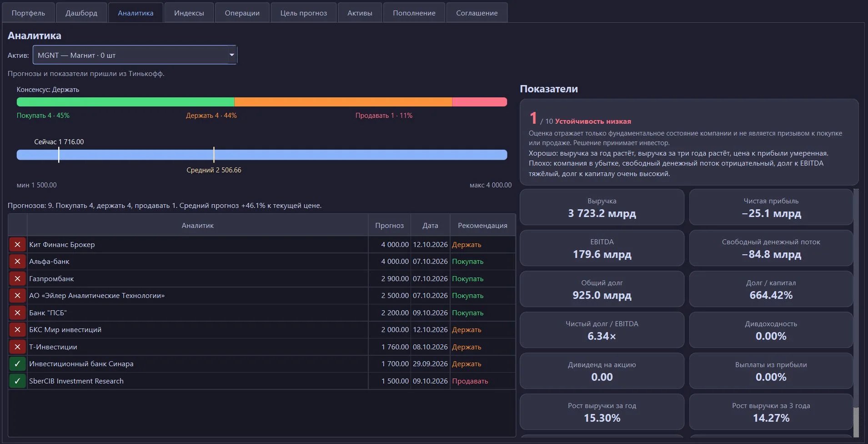Open the Активы tab
868x444 pixels.
coord(360,13)
